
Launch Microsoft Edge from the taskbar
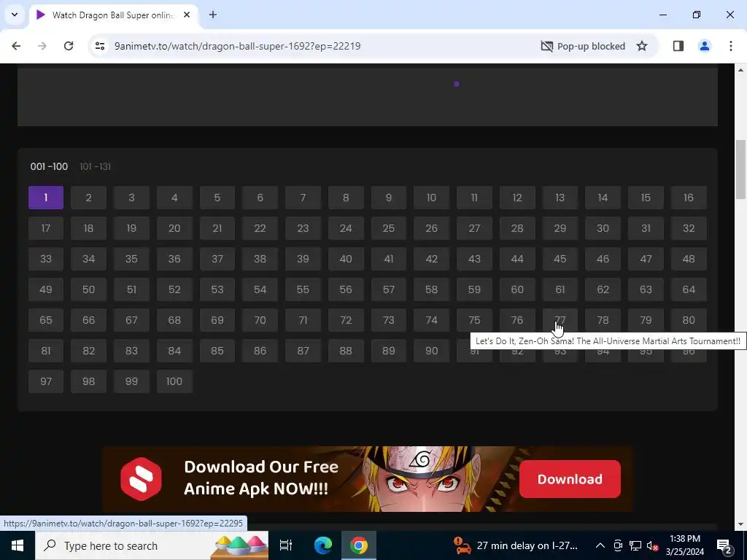tap(322, 545)
